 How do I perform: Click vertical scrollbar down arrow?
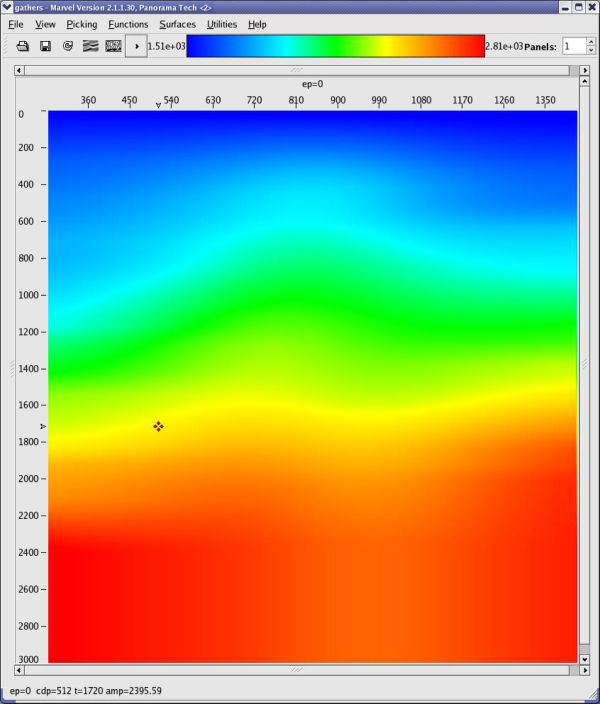pyautogui.click(x=584, y=659)
